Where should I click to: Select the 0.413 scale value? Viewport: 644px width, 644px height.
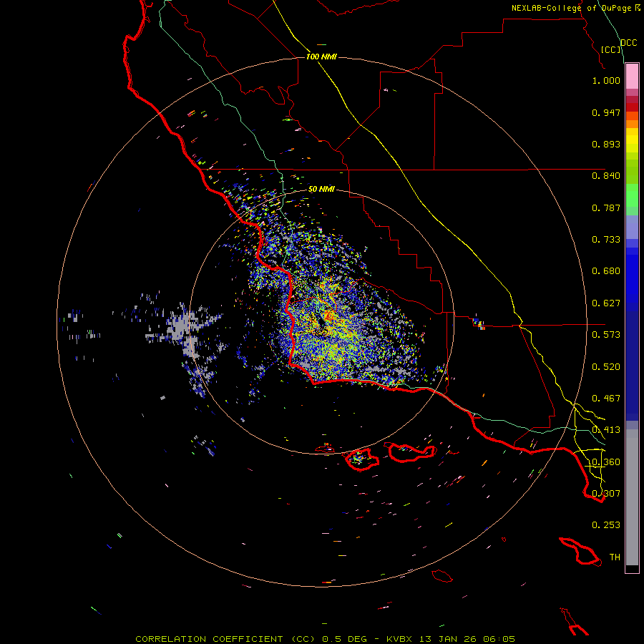pos(606,430)
